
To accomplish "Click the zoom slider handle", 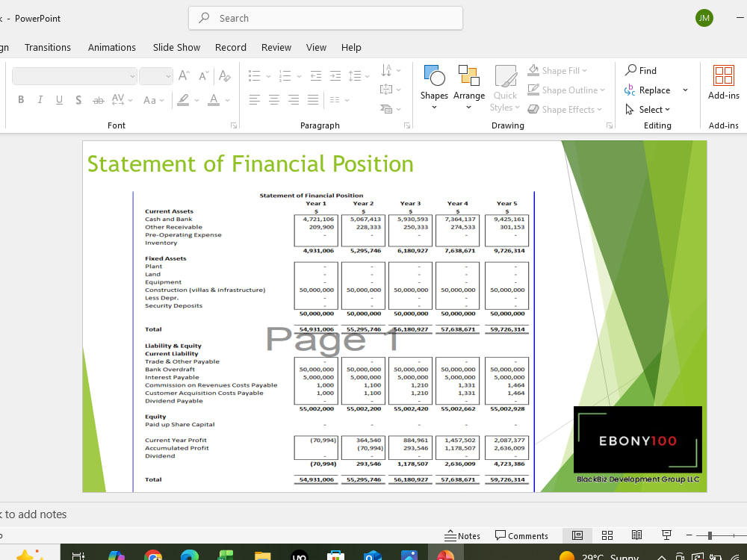I will (x=710, y=535).
